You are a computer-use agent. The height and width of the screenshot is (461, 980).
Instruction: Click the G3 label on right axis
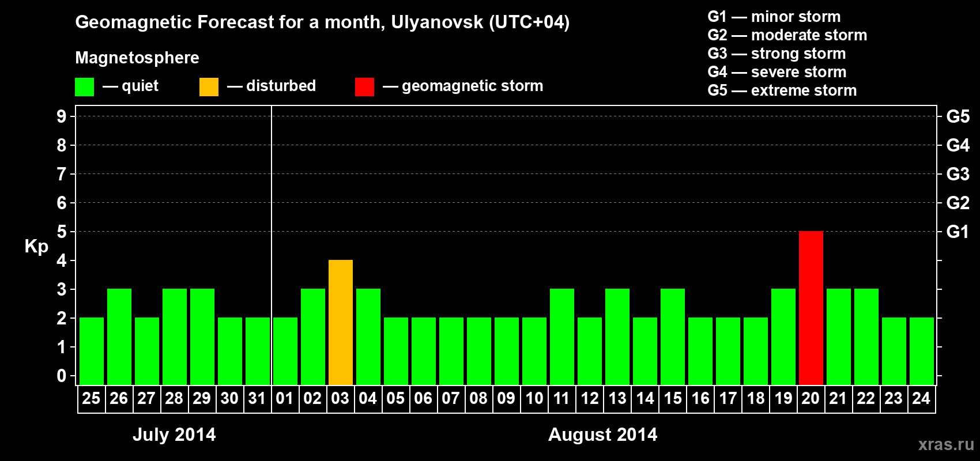pyautogui.click(x=958, y=174)
